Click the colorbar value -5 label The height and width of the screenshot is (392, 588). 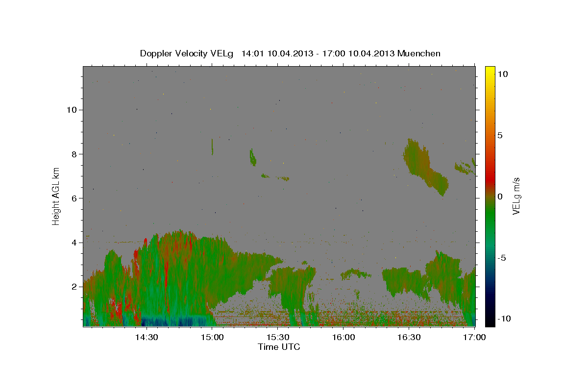click(x=502, y=258)
